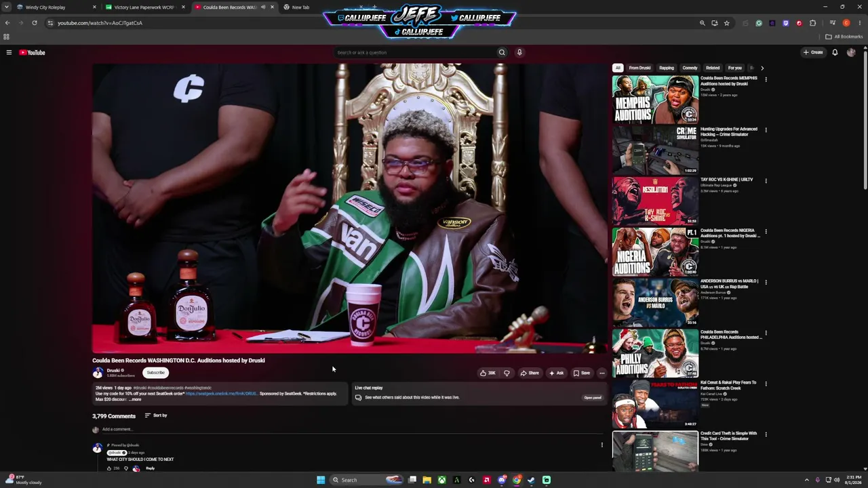Open the Chrome profile avatar

[x=846, y=23]
